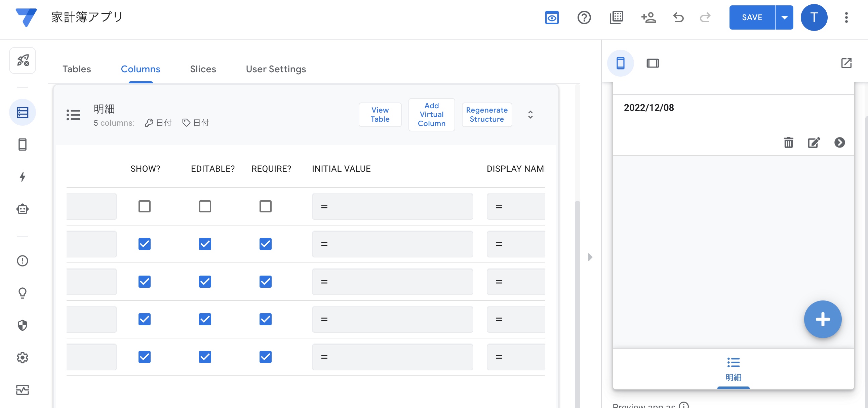The width and height of the screenshot is (868, 408).
Task: Enable SHOW? checkbox in first column row
Action: (x=144, y=206)
